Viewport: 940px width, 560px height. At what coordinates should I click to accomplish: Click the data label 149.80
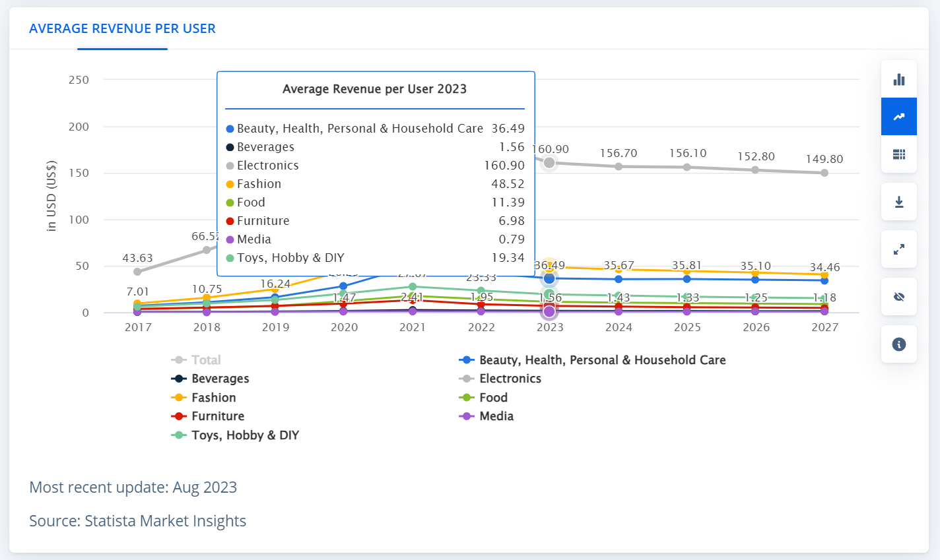coord(824,159)
